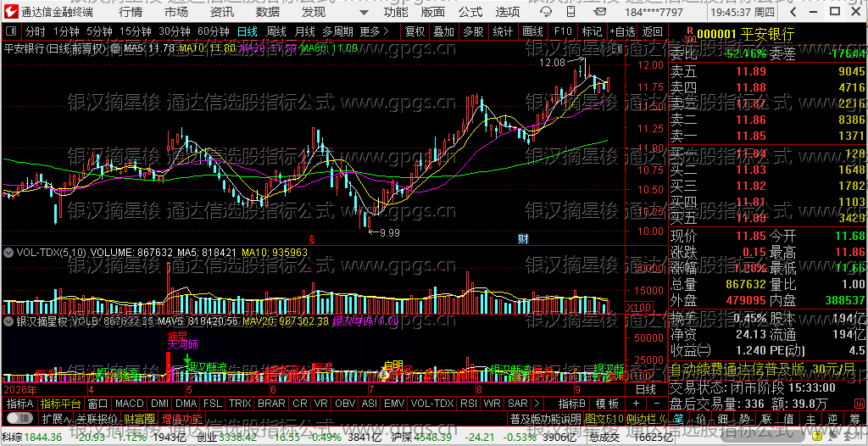Click the headset support icon beside 选项

point(545,12)
